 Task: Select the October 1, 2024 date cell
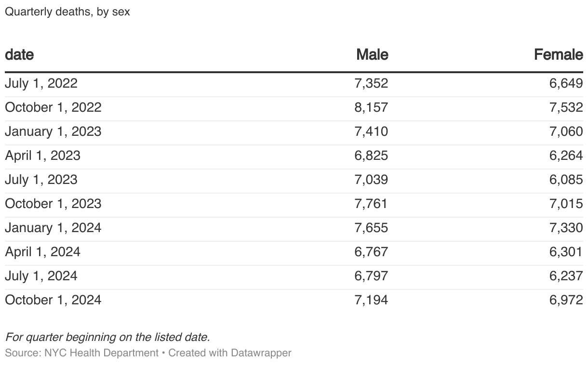click(x=53, y=300)
